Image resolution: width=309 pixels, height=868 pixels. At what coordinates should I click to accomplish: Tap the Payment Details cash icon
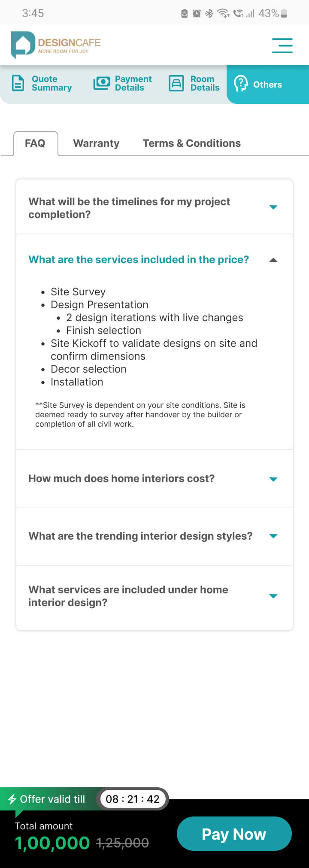point(102,83)
